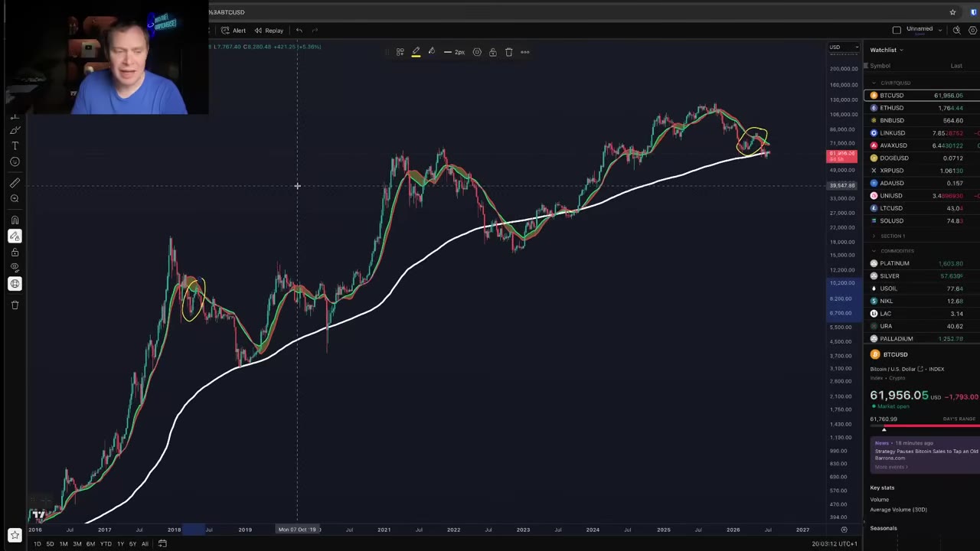Open the Unnamed layout dropdown
980x551 pixels.
click(x=923, y=30)
